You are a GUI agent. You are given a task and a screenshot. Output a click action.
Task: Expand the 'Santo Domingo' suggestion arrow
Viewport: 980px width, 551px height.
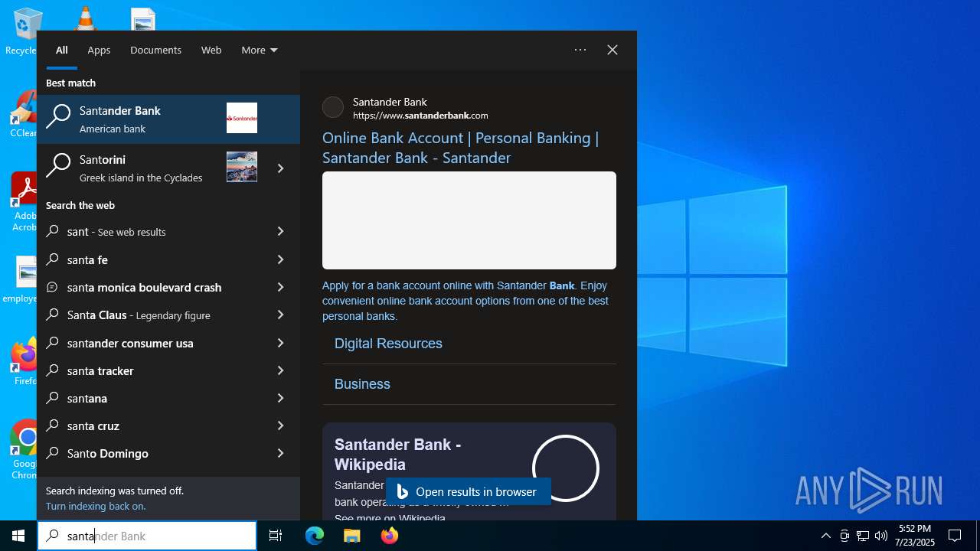(x=281, y=453)
